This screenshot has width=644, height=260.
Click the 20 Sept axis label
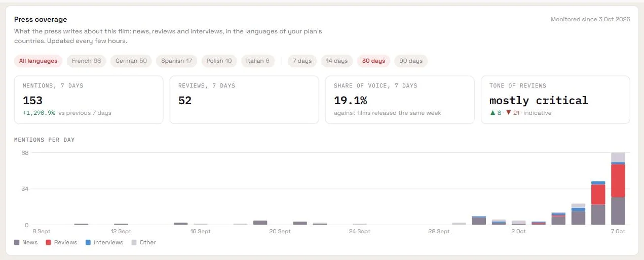pos(280,231)
